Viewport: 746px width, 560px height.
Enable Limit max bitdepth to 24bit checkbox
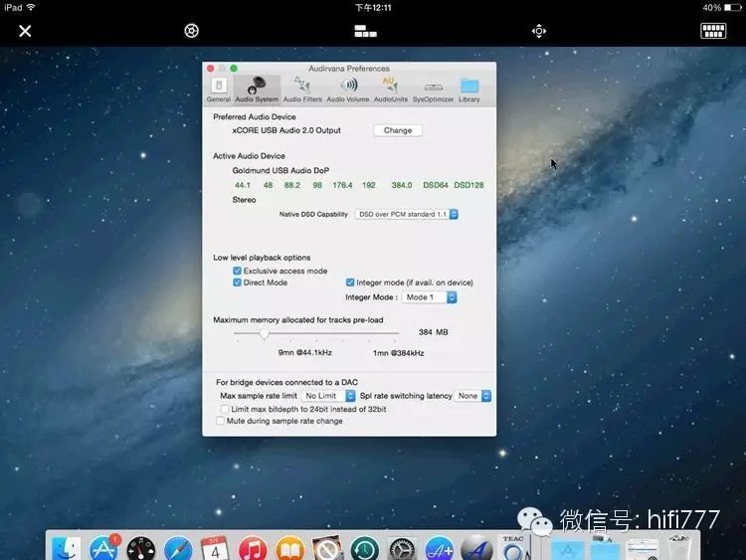pyautogui.click(x=225, y=409)
